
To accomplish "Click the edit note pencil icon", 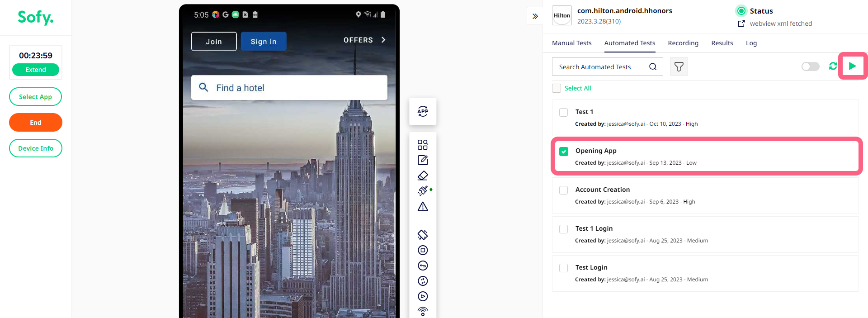I will (x=423, y=160).
